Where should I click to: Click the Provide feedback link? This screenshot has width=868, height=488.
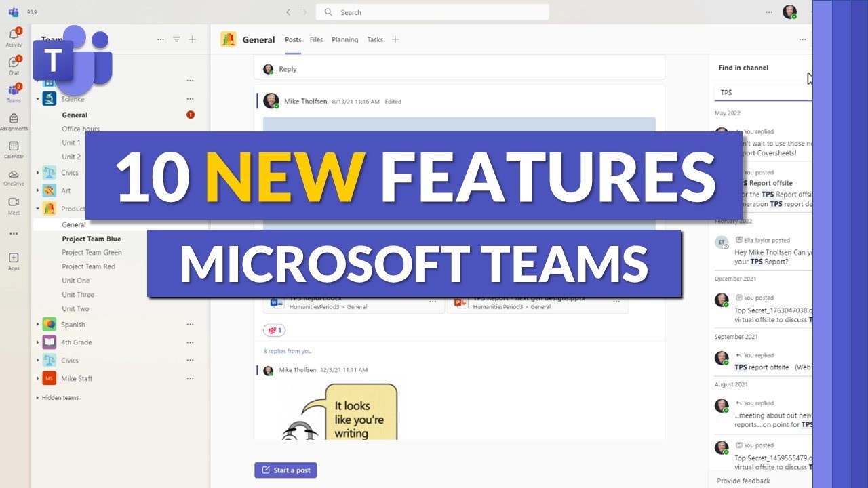click(743, 481)
